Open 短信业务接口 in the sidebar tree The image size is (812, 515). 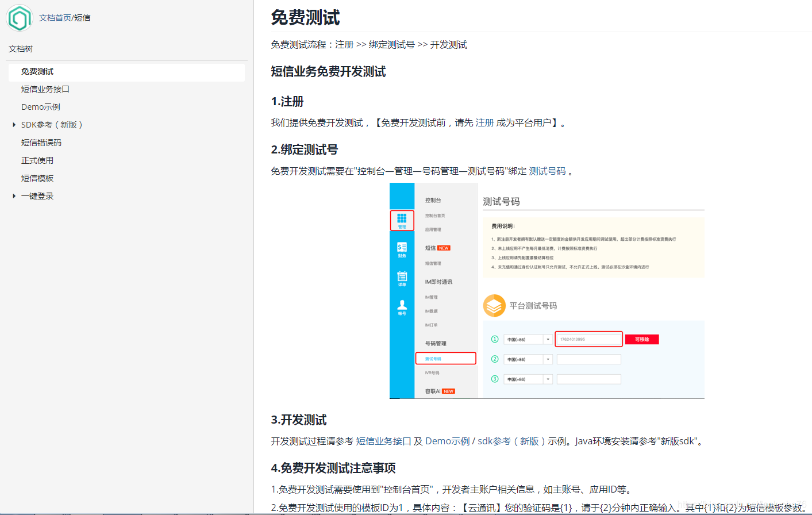45,89
